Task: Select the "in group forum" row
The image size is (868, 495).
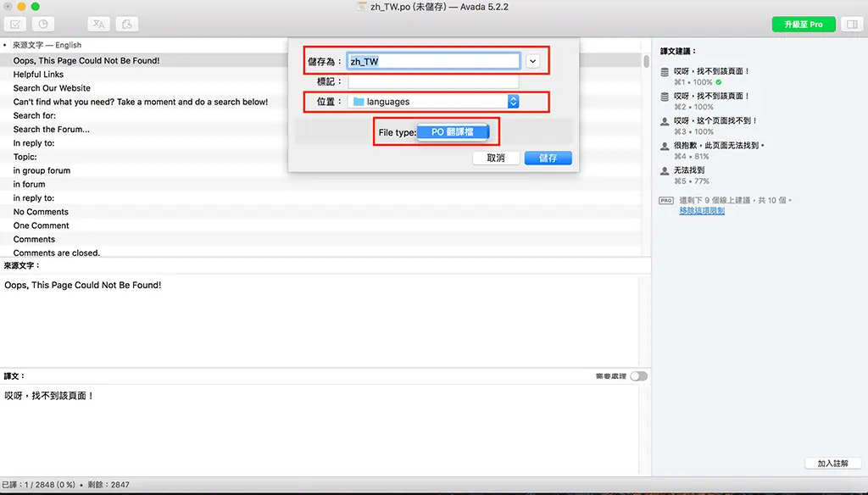Action: click(x=321, y=170)
